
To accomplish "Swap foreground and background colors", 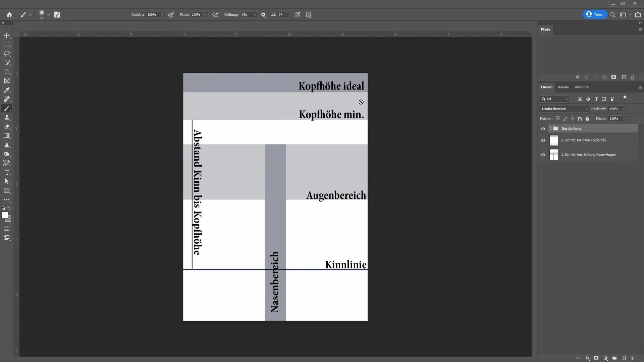I will coord(9,208).
